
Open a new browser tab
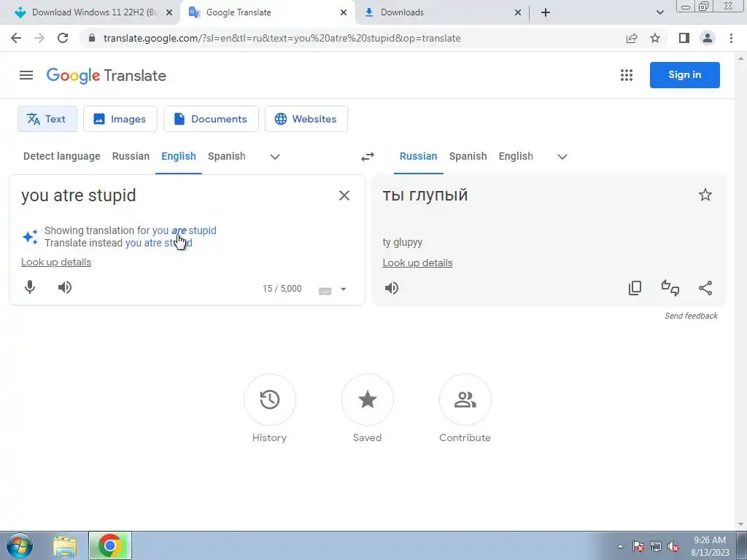[546, 12]
